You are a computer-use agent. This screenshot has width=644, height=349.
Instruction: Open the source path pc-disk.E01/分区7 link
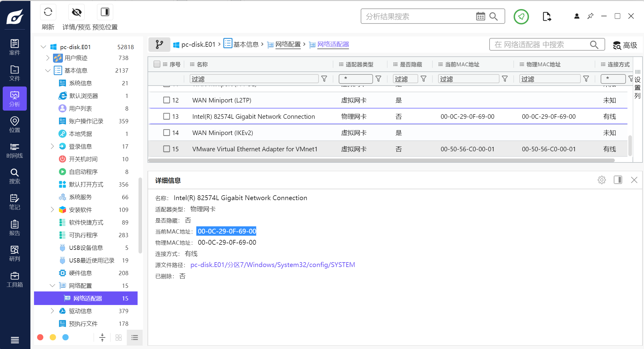pos(273,265)
